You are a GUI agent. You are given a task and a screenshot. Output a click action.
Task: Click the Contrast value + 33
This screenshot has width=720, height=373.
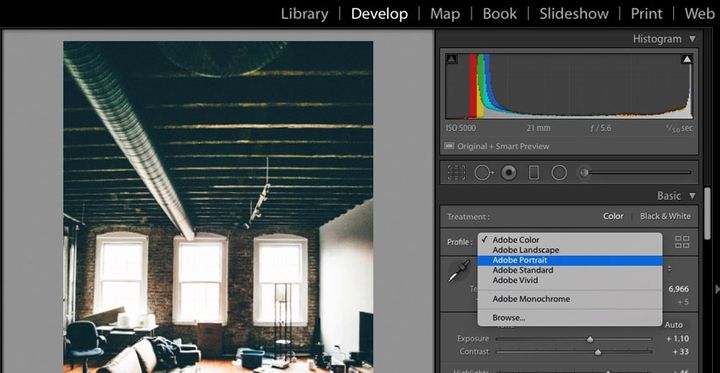point(681,352)
